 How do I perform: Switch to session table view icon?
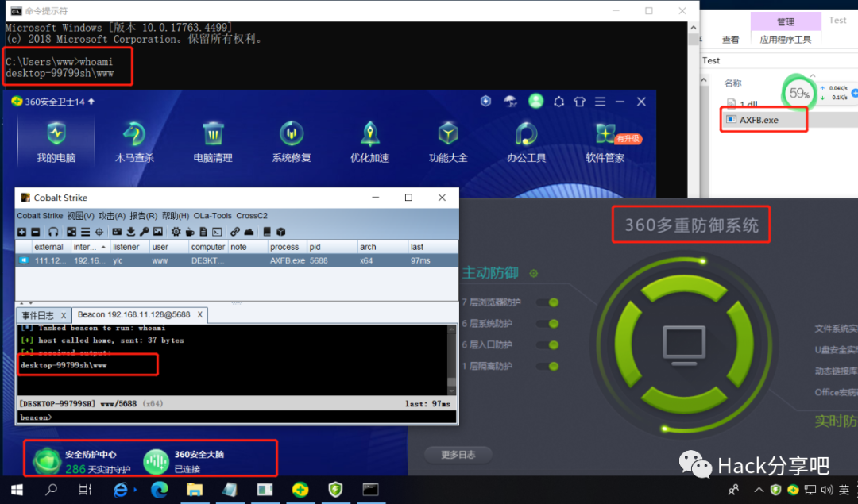85,232
